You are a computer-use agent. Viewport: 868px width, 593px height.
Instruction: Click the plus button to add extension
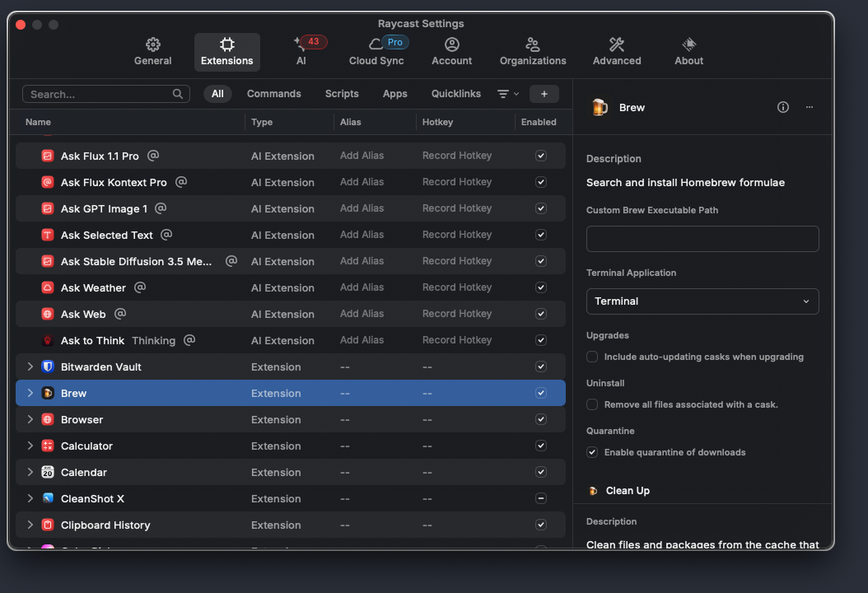pos(544,94)
